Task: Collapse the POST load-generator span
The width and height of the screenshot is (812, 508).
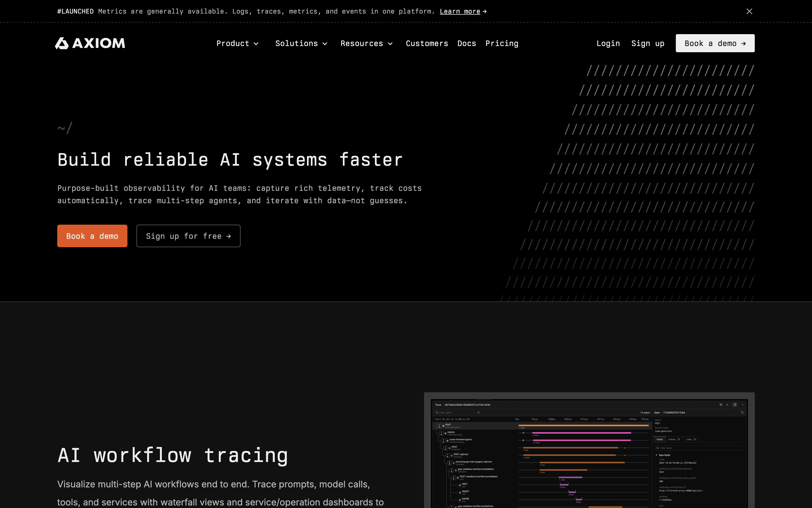Action: tap(439, 426)
